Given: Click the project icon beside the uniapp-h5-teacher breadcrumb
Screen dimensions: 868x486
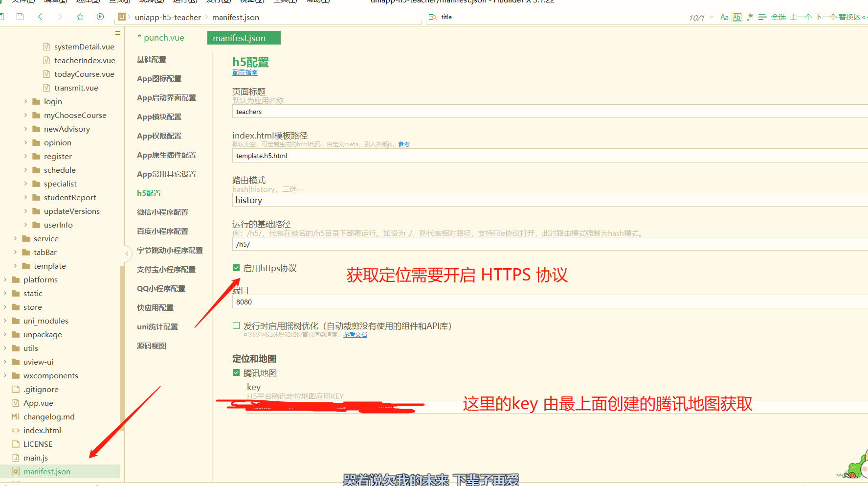Looking at the screenshot, I should [122, 17].
